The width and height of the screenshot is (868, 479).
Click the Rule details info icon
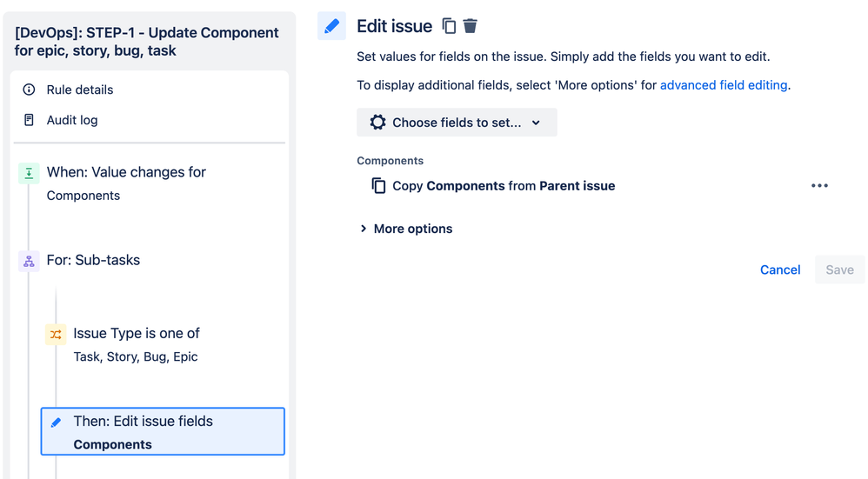[x=29, y=90]
